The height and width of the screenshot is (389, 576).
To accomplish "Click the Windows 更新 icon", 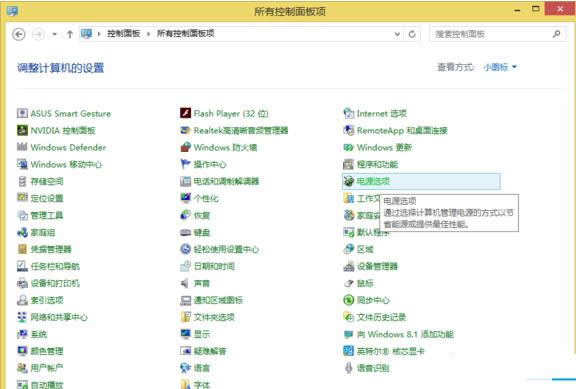I will coord(348,147).
